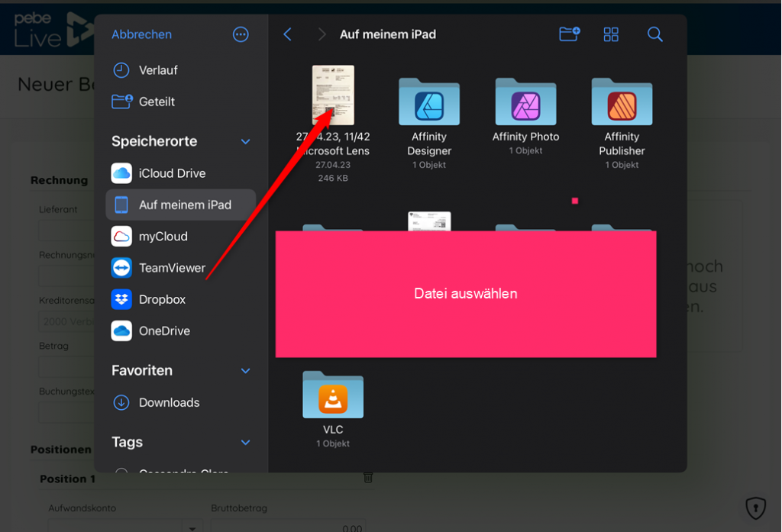Go back with the left chevron
Viewport: 782px width, 532px height.
click(287, 34)
